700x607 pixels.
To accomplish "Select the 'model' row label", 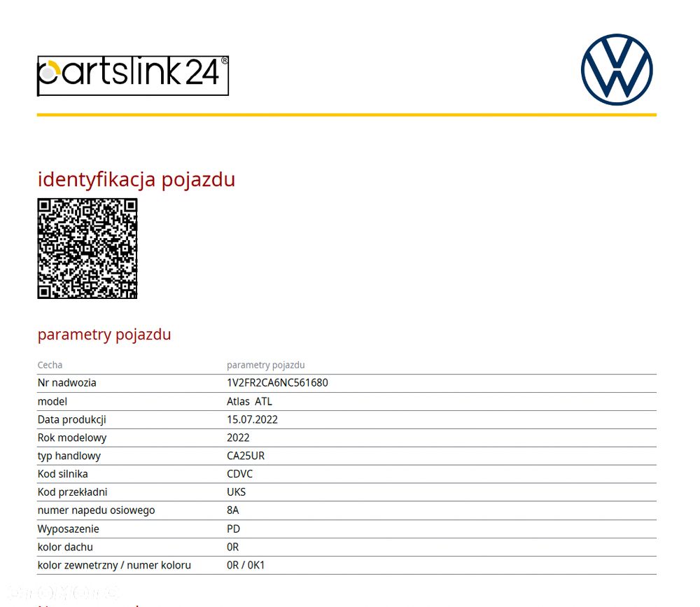I will [52, 402].
